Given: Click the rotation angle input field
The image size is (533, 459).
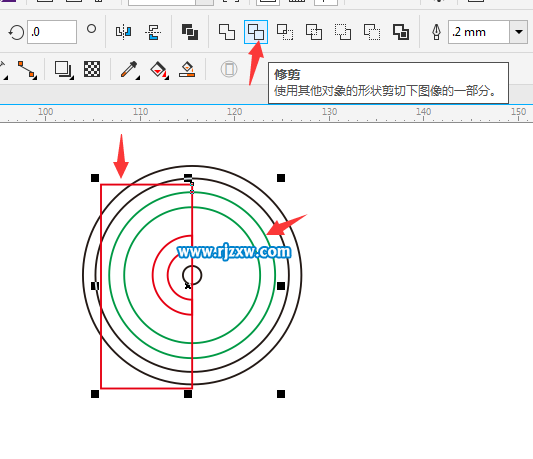Looking at the screenshot, I should 52,32.
